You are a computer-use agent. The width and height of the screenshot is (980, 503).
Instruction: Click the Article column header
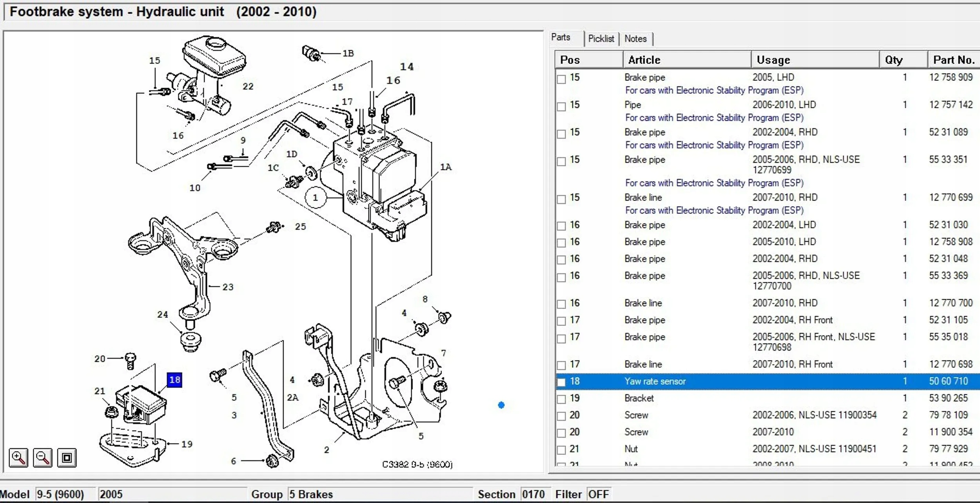[687, 60]
